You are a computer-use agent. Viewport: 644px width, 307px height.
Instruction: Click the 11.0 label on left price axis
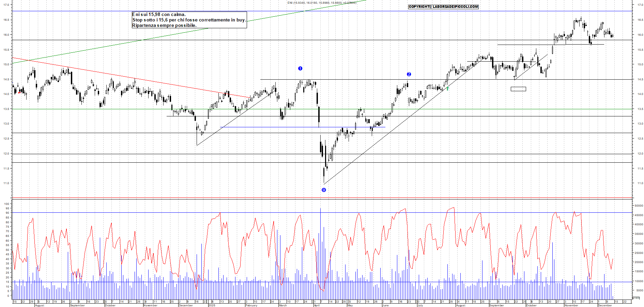[x=6, y=183]
